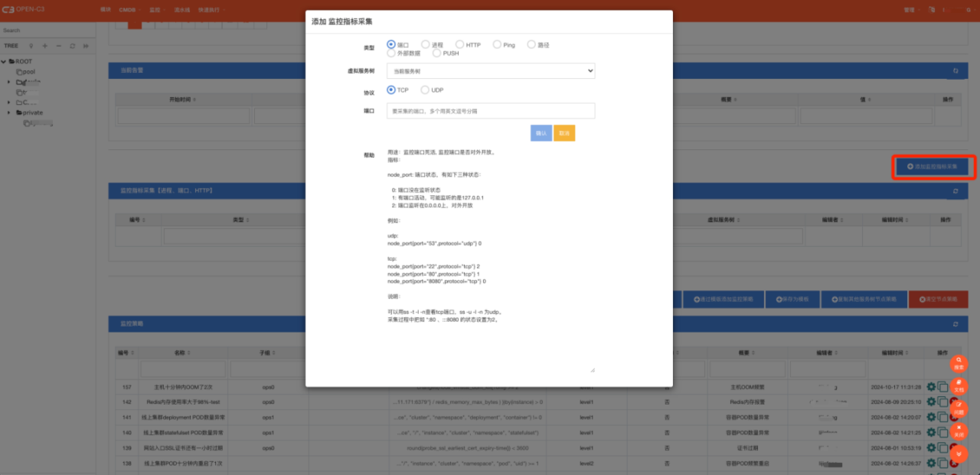
Task: Choose the Ping type radio option
Action: pyautogui.click(x=497, y=44)
